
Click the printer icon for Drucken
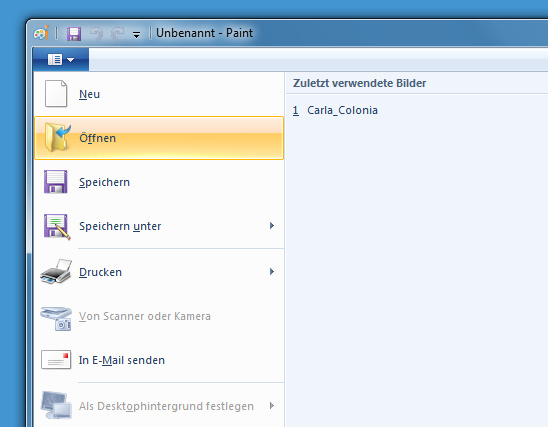pos(56,272)
